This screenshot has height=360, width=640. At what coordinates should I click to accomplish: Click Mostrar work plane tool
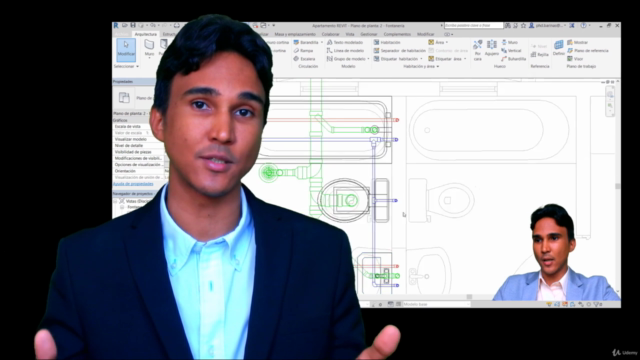pos(577,42)
